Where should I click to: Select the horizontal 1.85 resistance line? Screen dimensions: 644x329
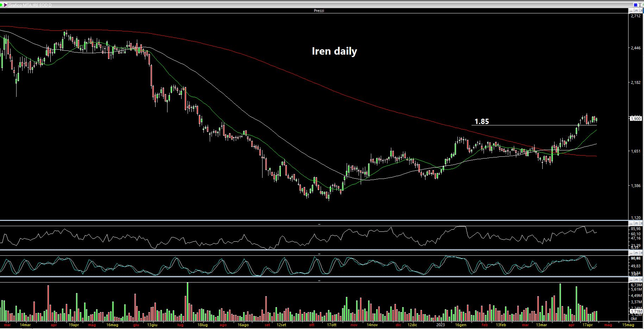coord(534,125)
